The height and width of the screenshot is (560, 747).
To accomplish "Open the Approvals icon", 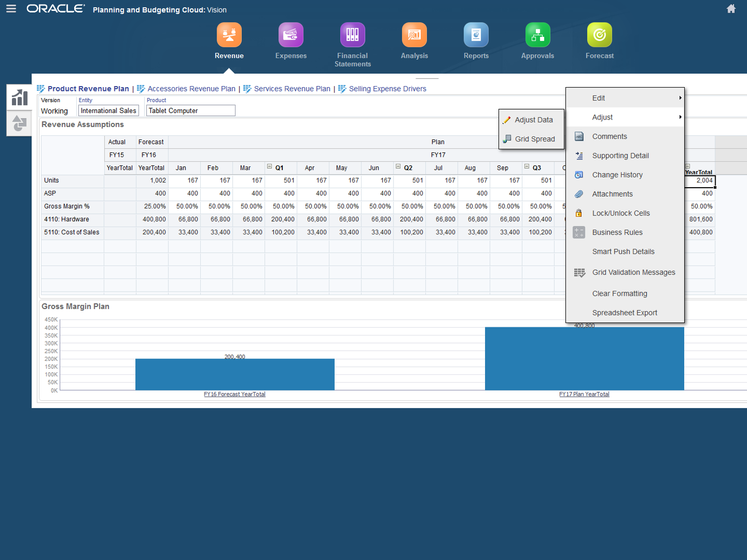I will point(538,35).
